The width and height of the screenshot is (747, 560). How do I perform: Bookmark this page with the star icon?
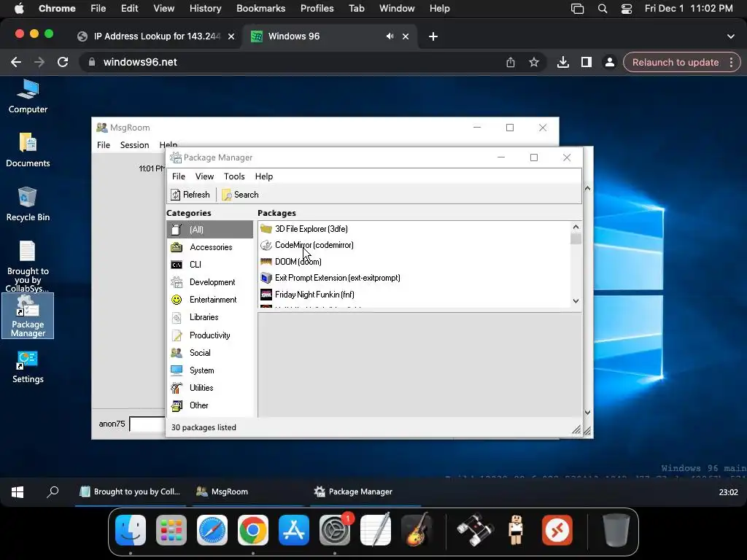point(534,63)
